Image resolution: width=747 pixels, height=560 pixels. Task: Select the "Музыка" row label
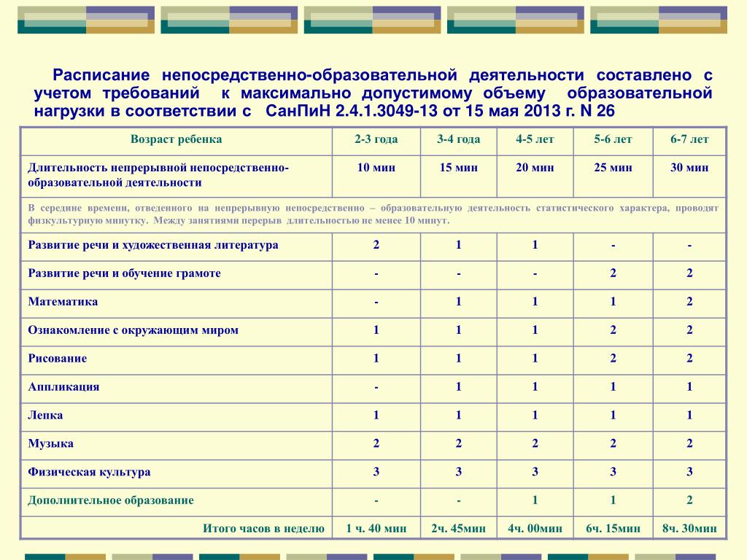50,443
